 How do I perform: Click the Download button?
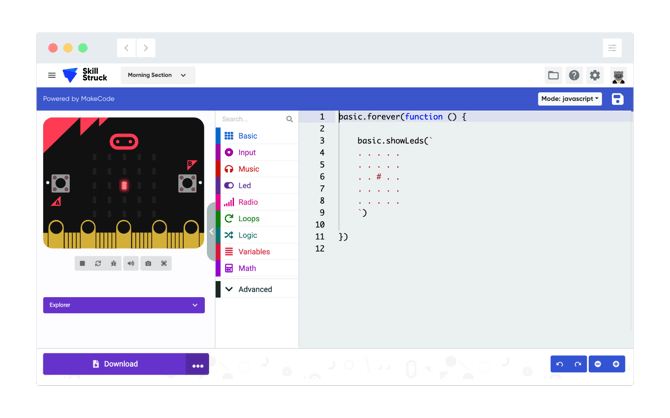(114, 364)
